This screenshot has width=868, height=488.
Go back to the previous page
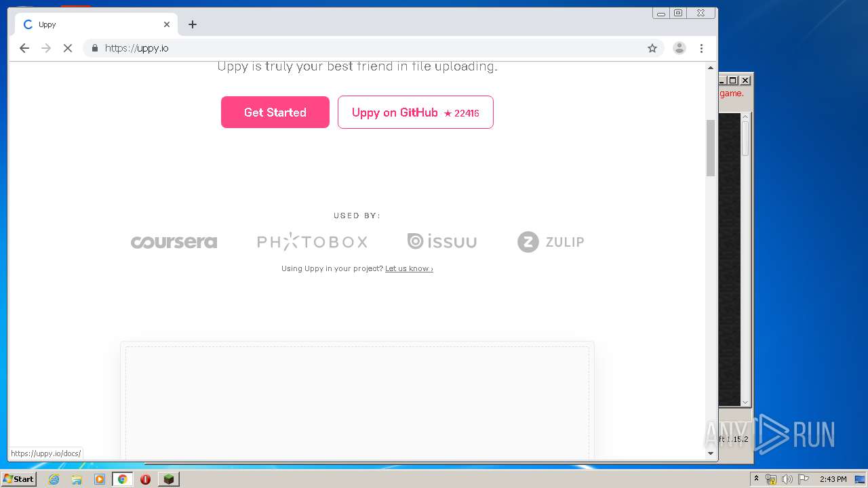[24, 48]
